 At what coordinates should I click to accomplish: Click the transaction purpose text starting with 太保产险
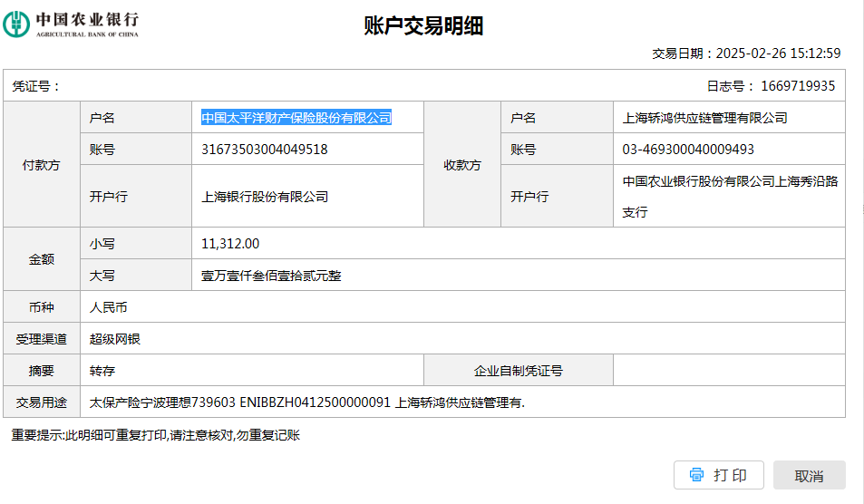tap(307, 402)
